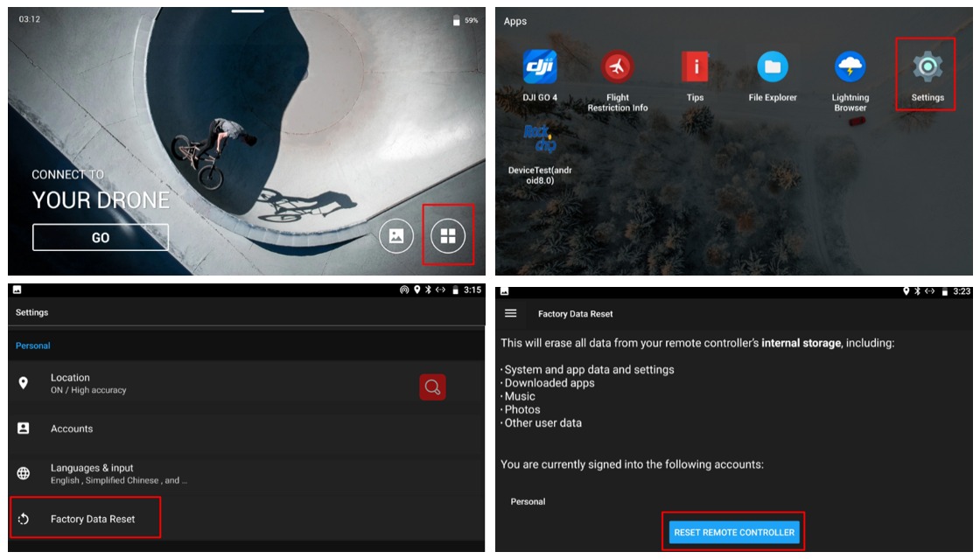This screenshot has height=559, width=980.
Task: Open the apps grid from home screen
Action: coord(449,234)
